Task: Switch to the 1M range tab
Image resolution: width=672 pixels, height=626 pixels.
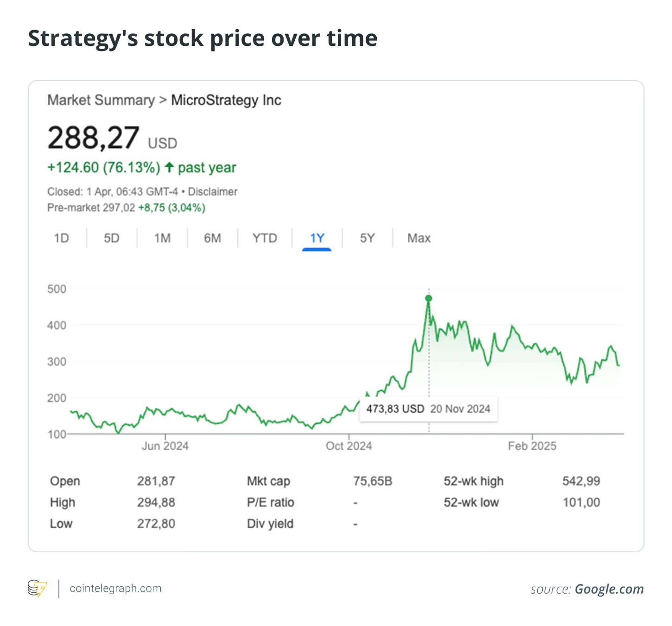Action: pyautogui.click(x=162, y=238)
